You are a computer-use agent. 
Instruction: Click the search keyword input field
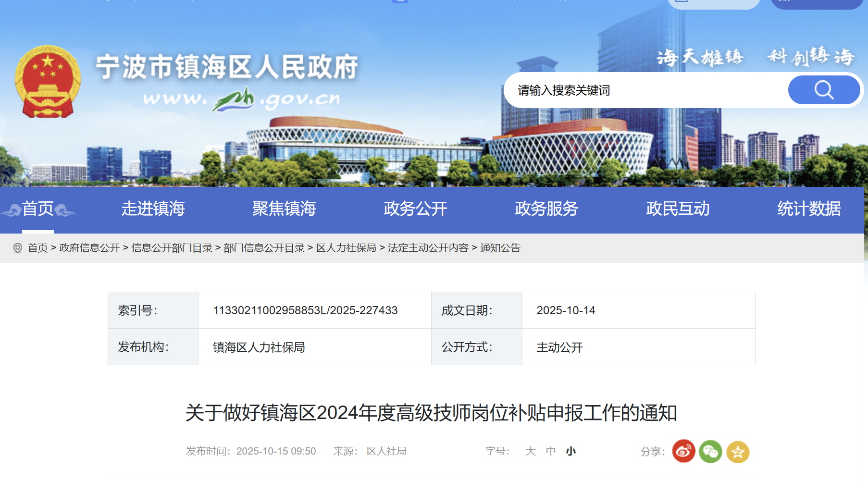pos(644,90)
